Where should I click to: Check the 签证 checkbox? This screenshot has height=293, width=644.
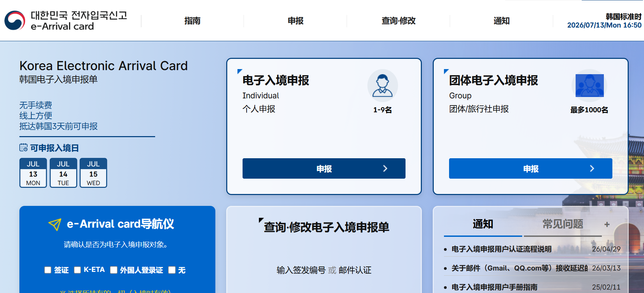coord(48,270)
